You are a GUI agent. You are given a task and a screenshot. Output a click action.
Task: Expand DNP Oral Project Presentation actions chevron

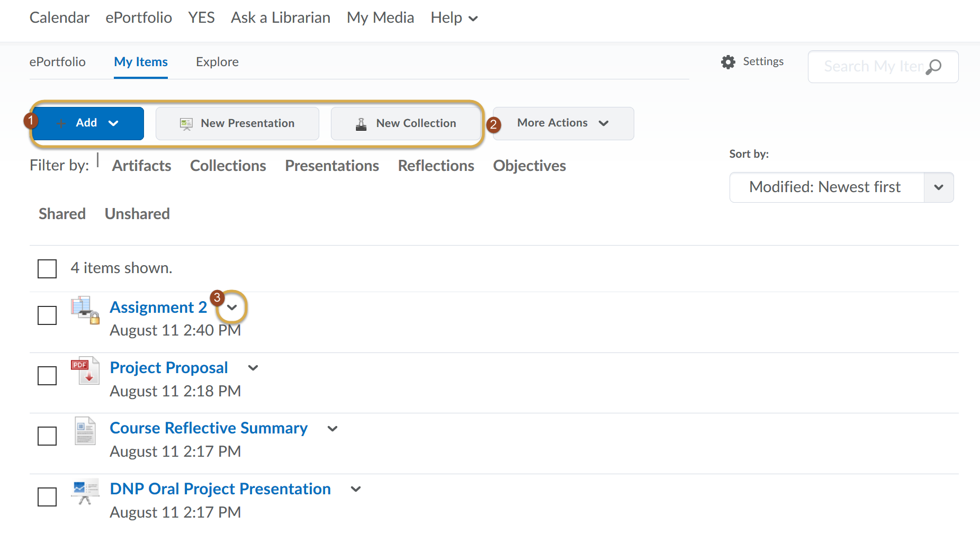click(x=356, y=489)
